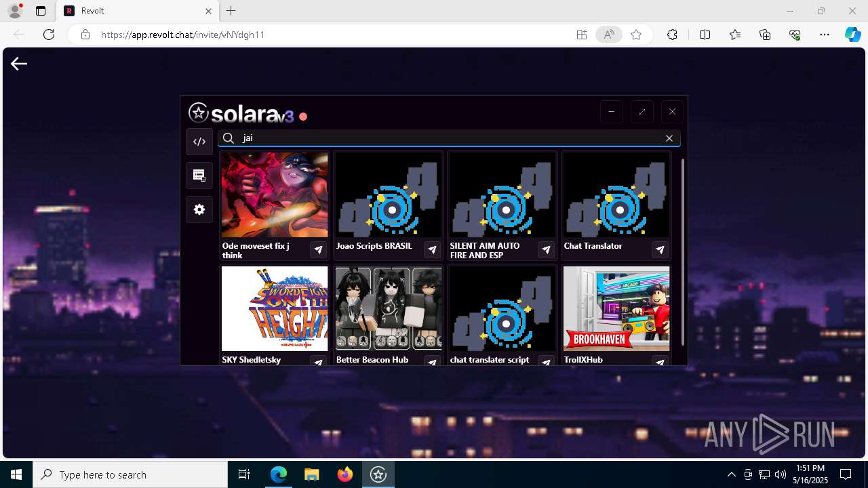Execute the Joao Scripts BRASIL script
Image resolution: width=868 pixels, height=488 pixels.
[x=432, y=250]
